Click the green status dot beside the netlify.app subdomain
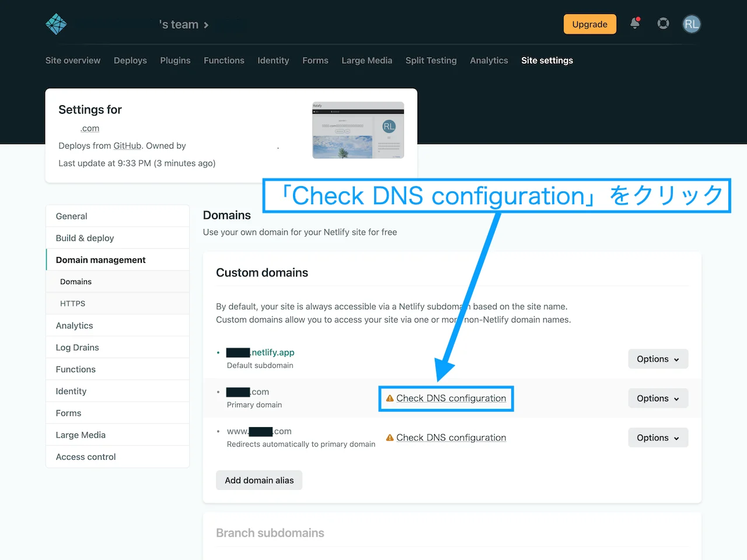 click(218, 352)
